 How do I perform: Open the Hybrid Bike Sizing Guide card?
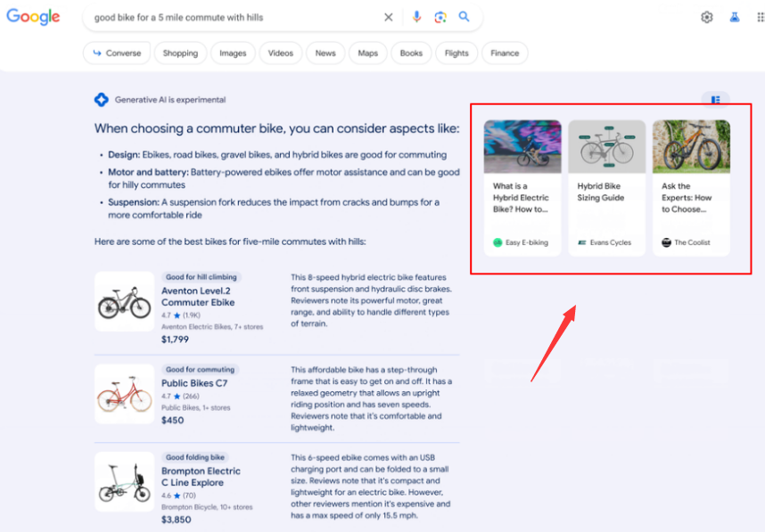pyautogui.click(x=606, y=189)
